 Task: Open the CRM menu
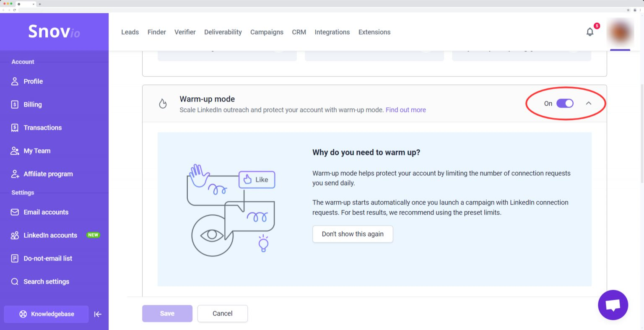[x=299, y=32]
